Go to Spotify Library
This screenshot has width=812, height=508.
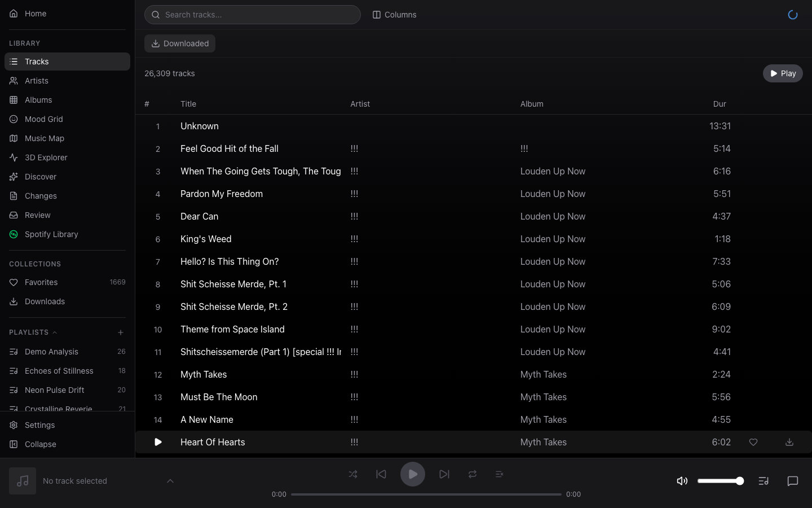51,234
